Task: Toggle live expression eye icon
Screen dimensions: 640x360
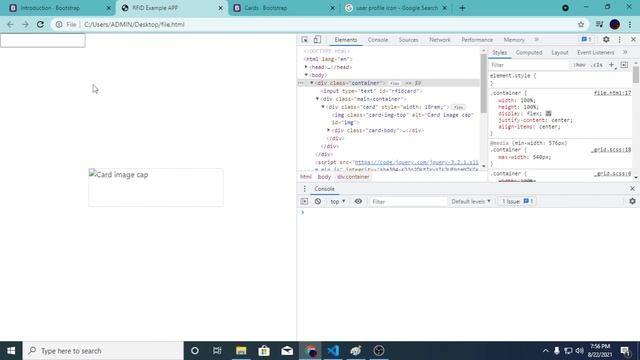Action: [x=358, y=201]
